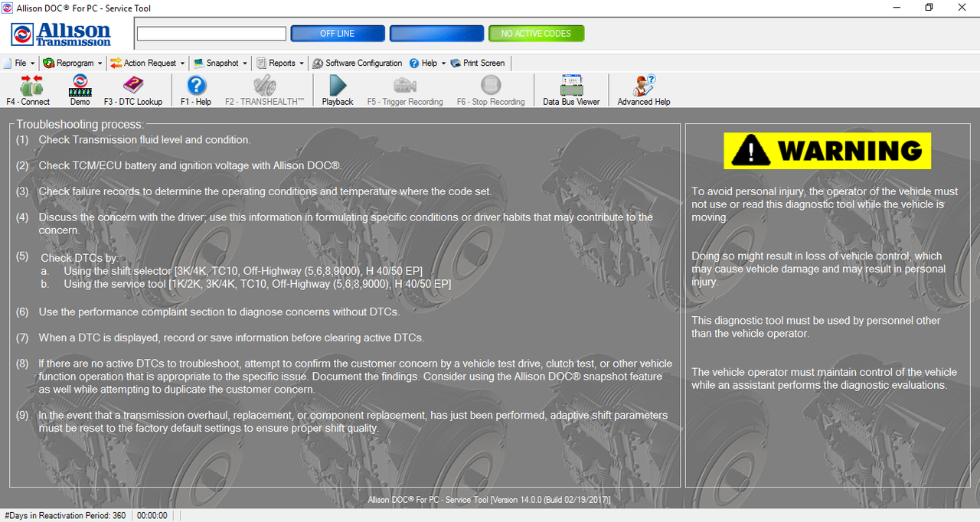Click the 00:00:00 timer in status bar
The image size is (980, 522).
point(152,516)
